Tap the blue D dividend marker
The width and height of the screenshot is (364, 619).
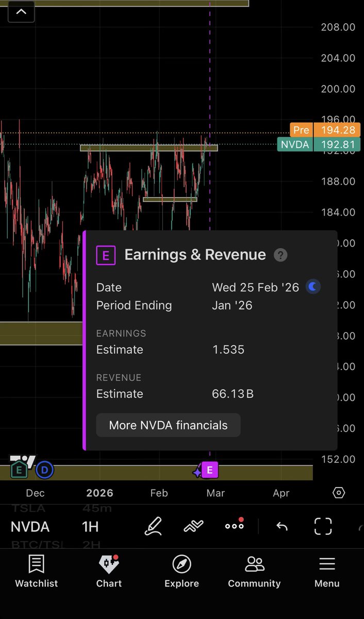45,470
